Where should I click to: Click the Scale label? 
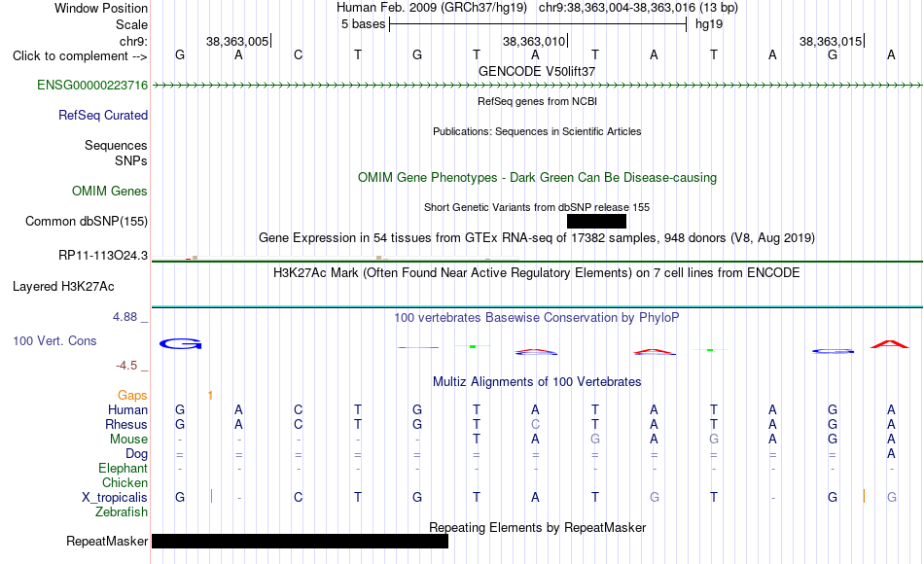131,24
